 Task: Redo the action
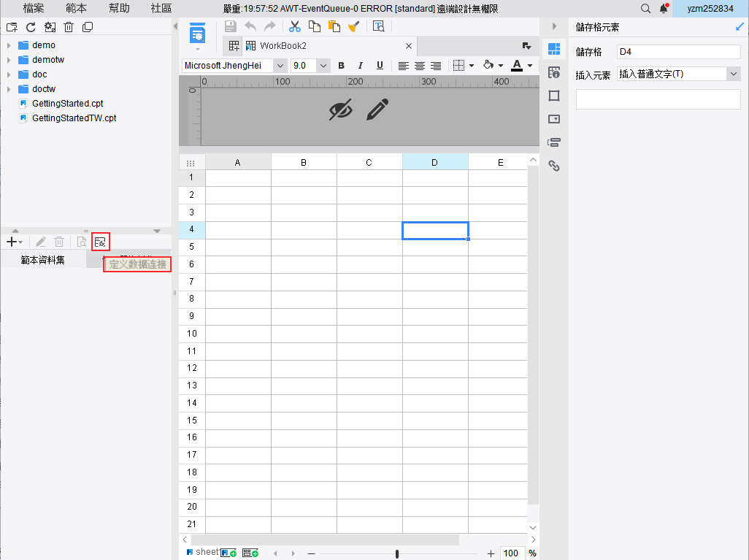pyautogui.click(x=270, y=27)
